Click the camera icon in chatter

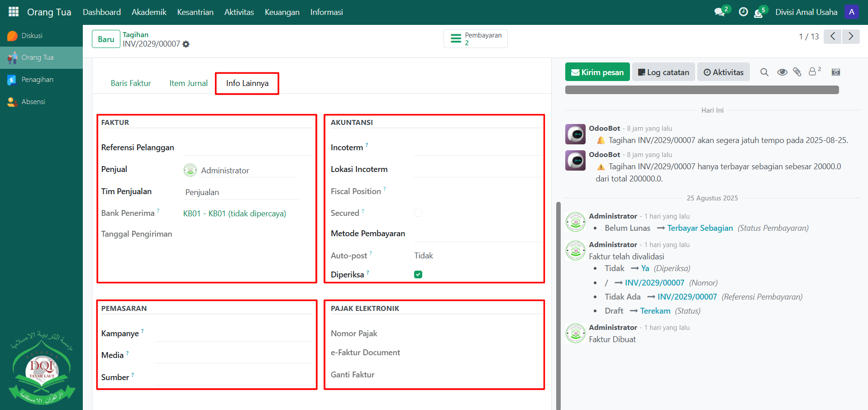[836, 72]
